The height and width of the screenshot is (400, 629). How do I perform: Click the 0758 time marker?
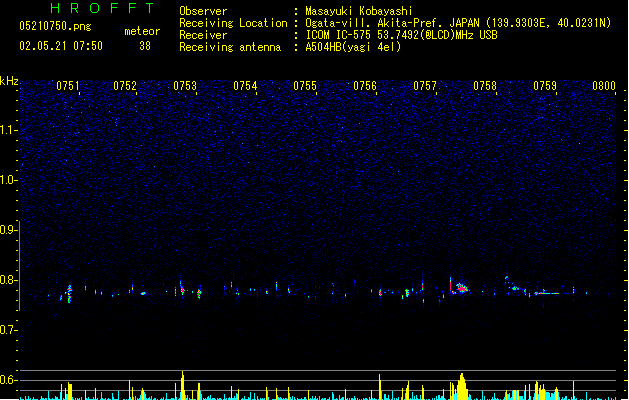[x=485, y=86]
